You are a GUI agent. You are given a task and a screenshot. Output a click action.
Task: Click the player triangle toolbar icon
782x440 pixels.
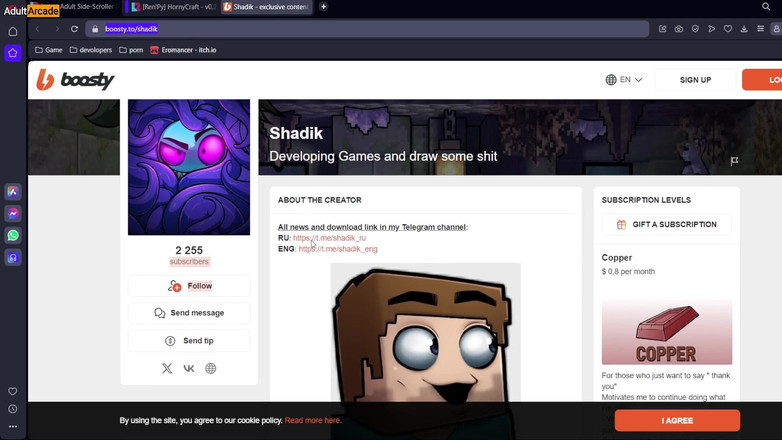(x=712, y=29)
